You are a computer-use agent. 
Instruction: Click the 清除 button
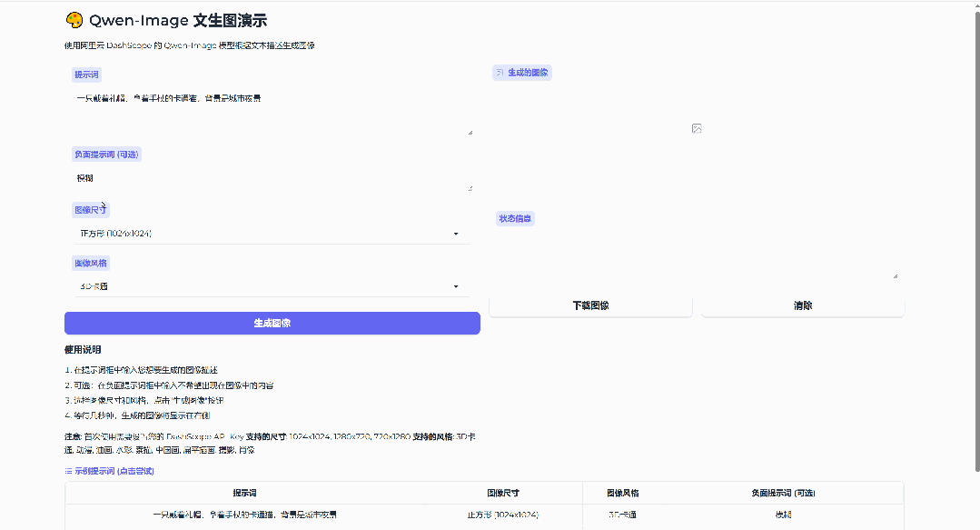click(801, 306)
